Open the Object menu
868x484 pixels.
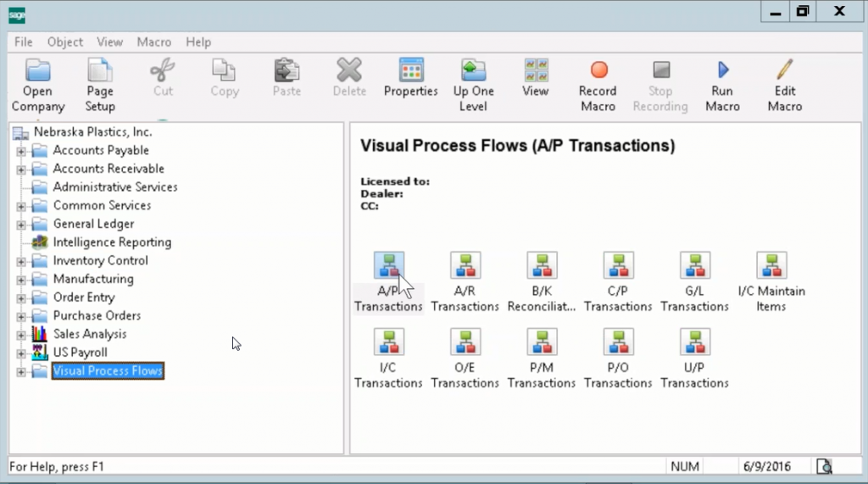tap(65, 42)
